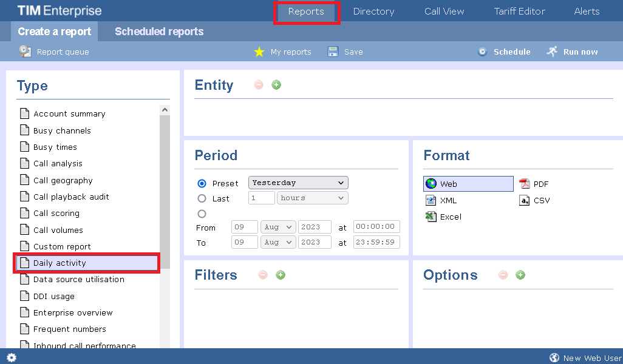Pick the XML format icon
This screenshot has width=623, height=364.
431,200
